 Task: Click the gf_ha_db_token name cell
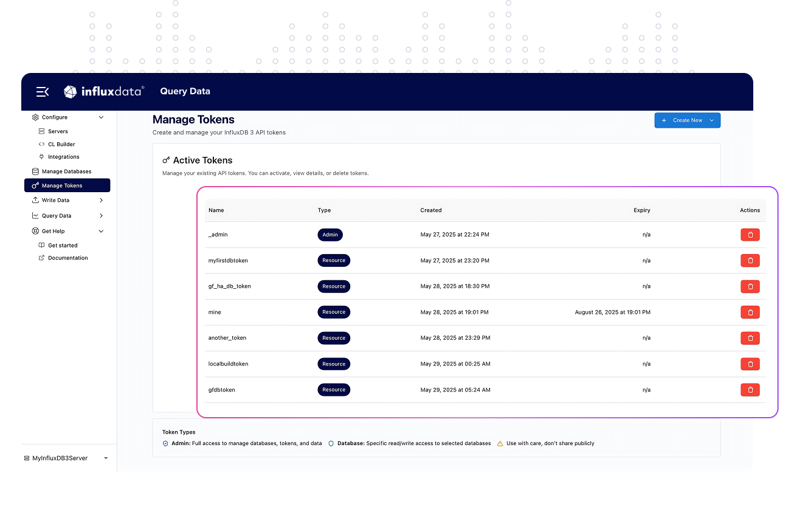coord(230,286)
